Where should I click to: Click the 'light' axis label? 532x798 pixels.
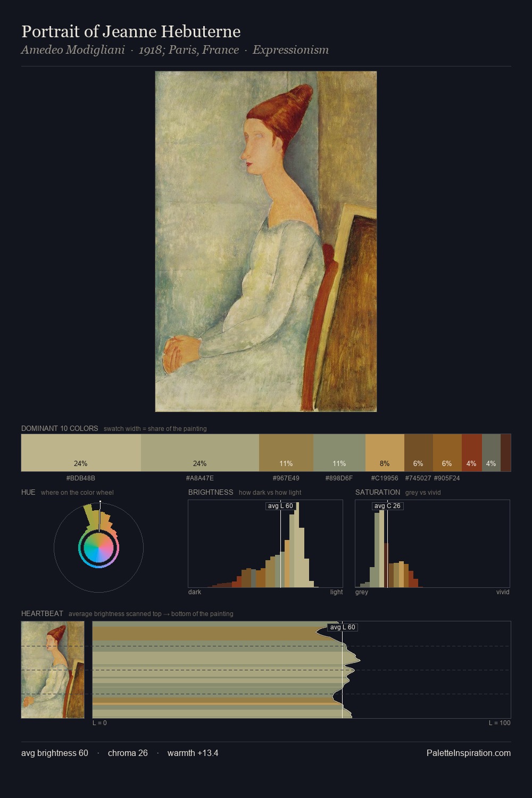pos(337,592)
